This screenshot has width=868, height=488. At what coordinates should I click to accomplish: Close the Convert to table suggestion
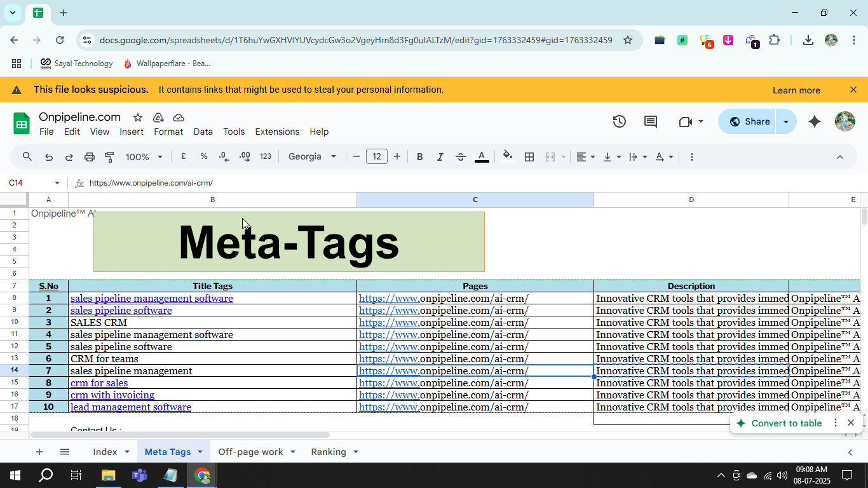coord(851,423)
